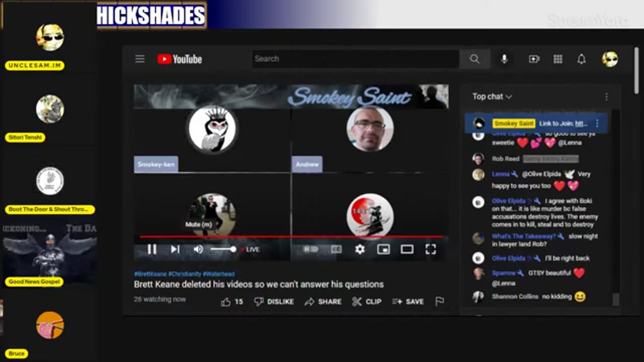Report video with flag icon
Image resolution: width=644 pixels, height=362 pixels.
(x=439, y=302)
